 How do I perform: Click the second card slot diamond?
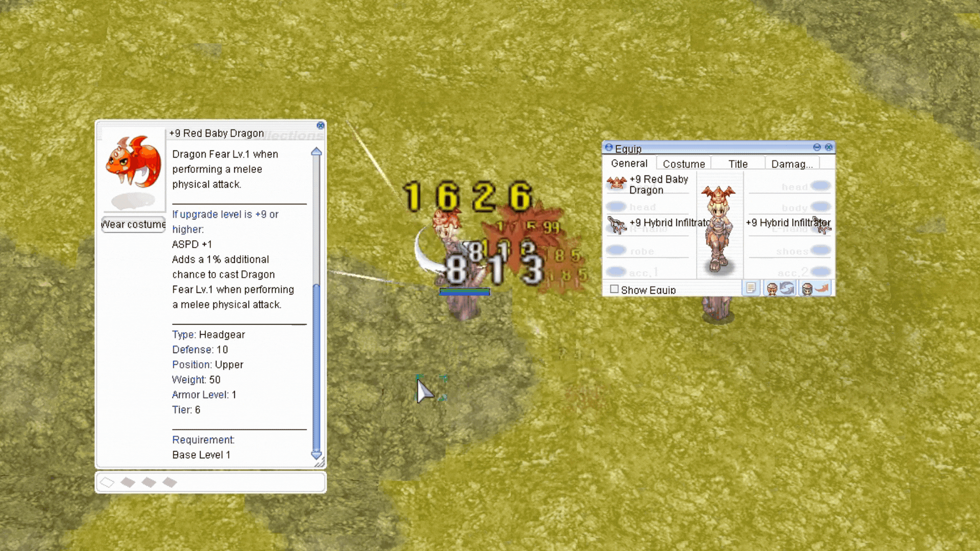pos(128,483)
